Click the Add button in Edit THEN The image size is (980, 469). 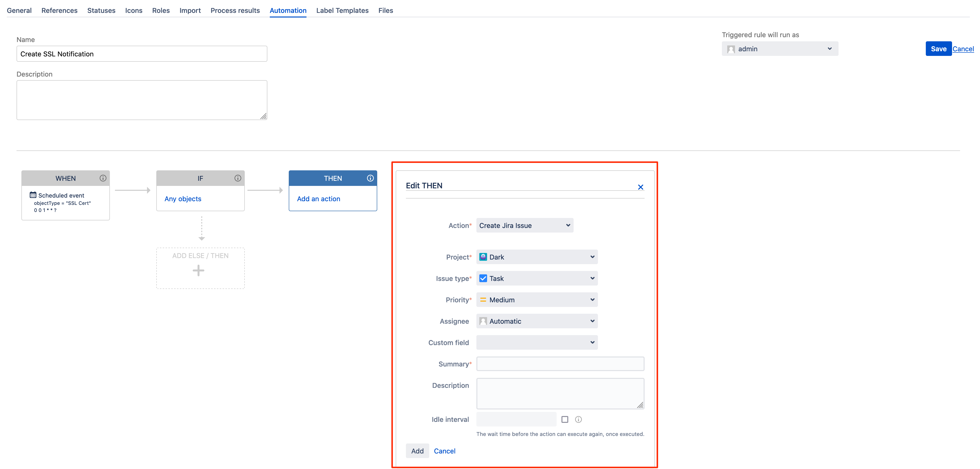pos(417,451)
